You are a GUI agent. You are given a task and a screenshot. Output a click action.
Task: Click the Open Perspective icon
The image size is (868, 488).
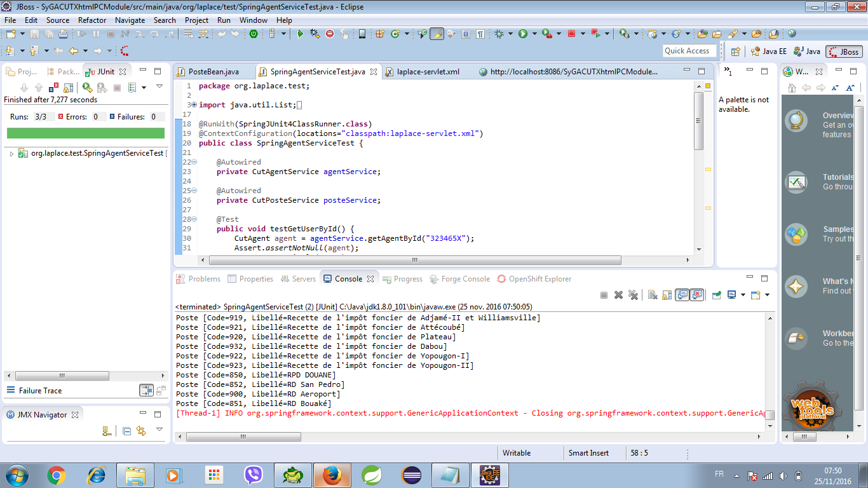(x=735, y=51)
